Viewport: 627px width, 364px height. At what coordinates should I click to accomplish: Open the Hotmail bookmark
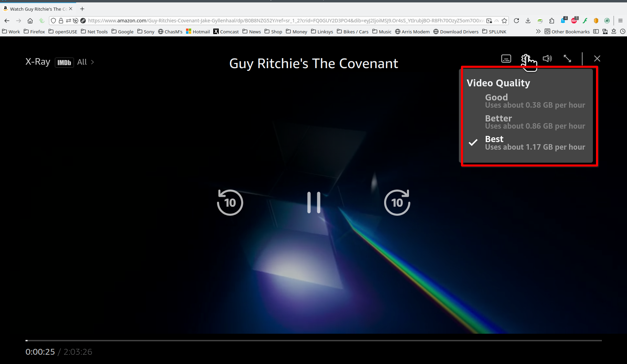[198, 32]
